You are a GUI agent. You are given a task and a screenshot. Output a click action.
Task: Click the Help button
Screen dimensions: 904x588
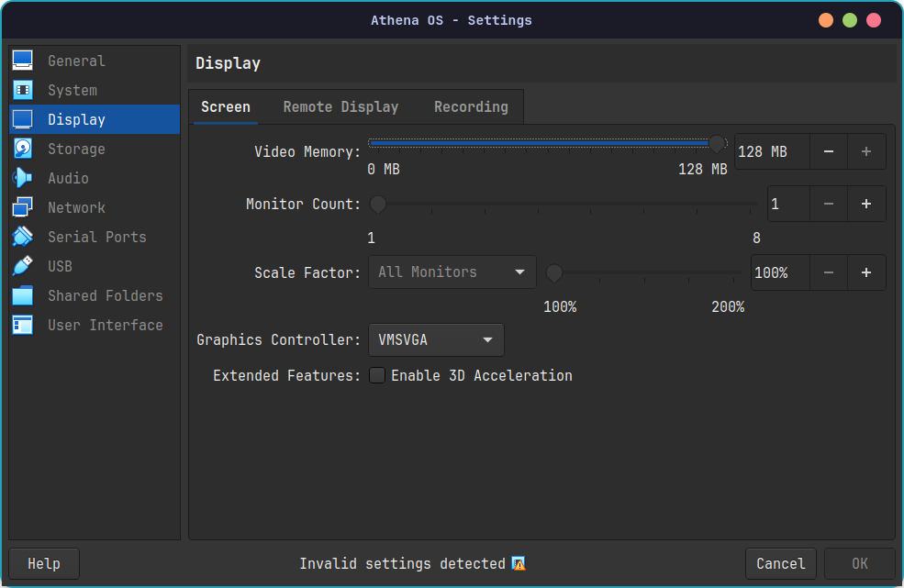pos(43,563)
